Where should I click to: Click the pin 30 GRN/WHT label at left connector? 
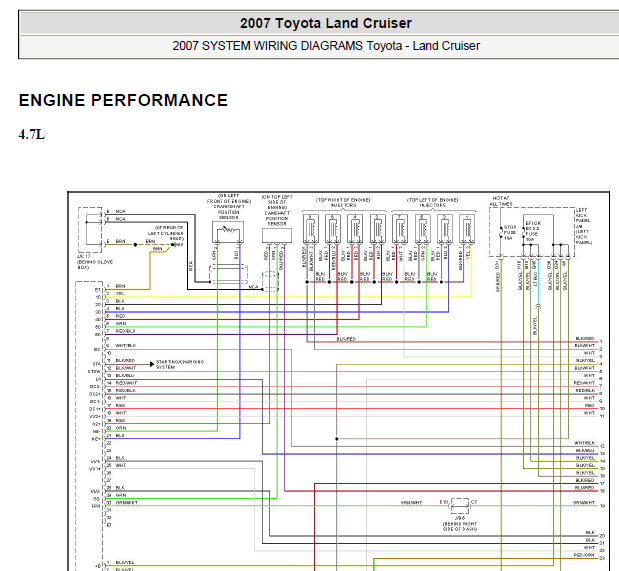point(127,503)
